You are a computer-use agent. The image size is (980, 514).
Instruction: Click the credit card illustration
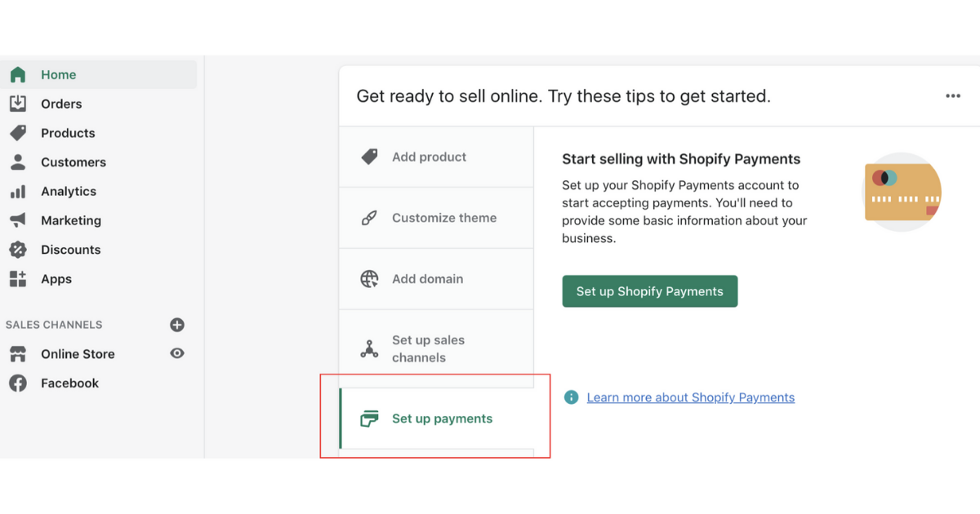pos(902,193)
